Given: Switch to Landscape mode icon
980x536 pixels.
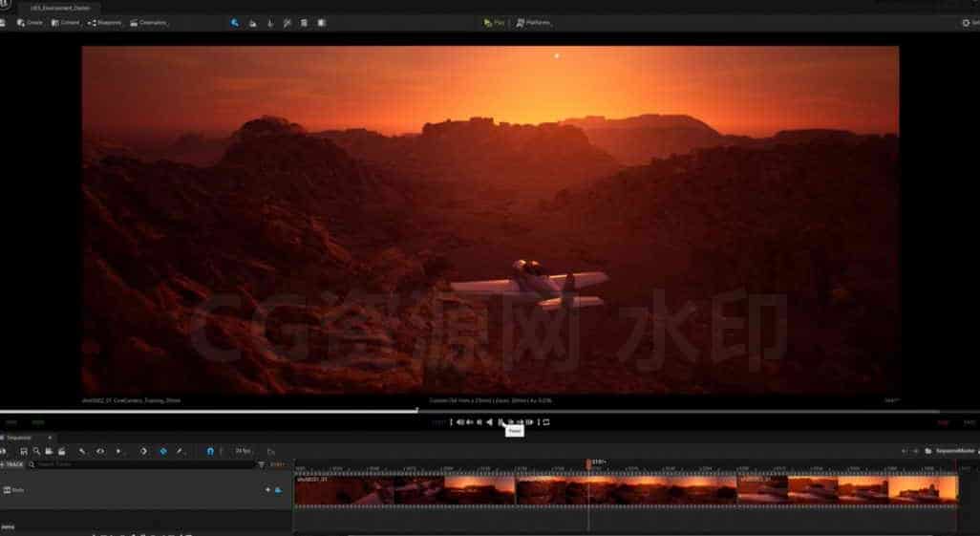Looking at the screenshot, I should (252, 23).
